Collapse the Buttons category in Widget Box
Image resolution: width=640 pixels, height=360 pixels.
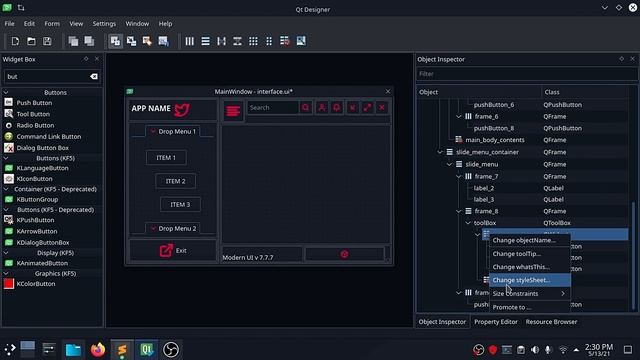pyautogui.click(x=6, y=93)
